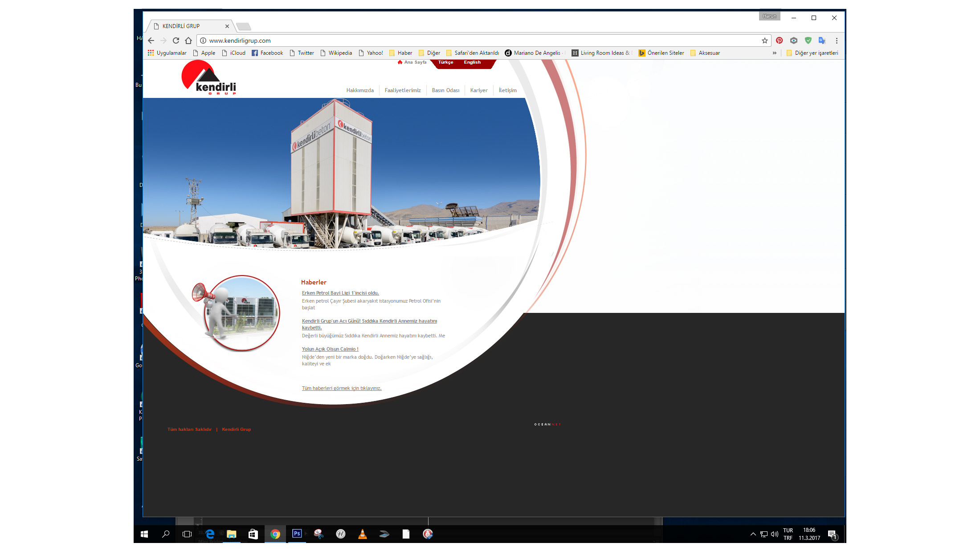980x551 pixels.
Task: Open a new tab in Chrome
Action: [x=243, y=27]
